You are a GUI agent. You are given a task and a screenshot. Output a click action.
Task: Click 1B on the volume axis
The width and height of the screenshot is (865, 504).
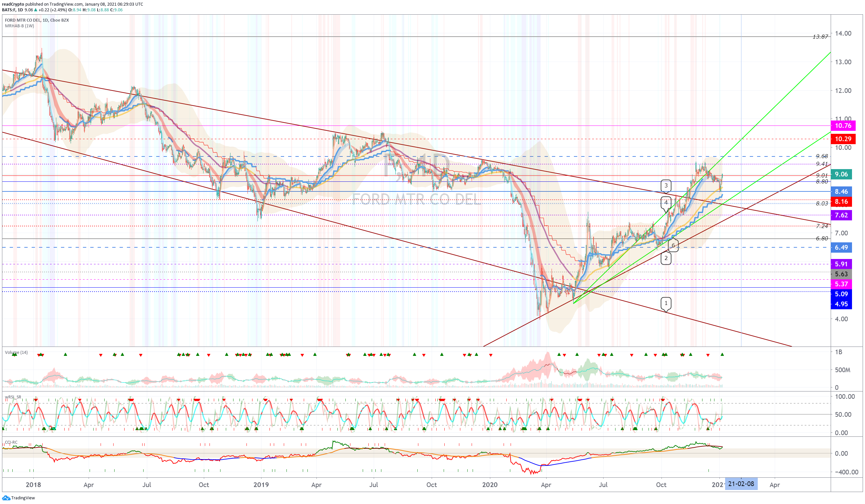[839, 352]
